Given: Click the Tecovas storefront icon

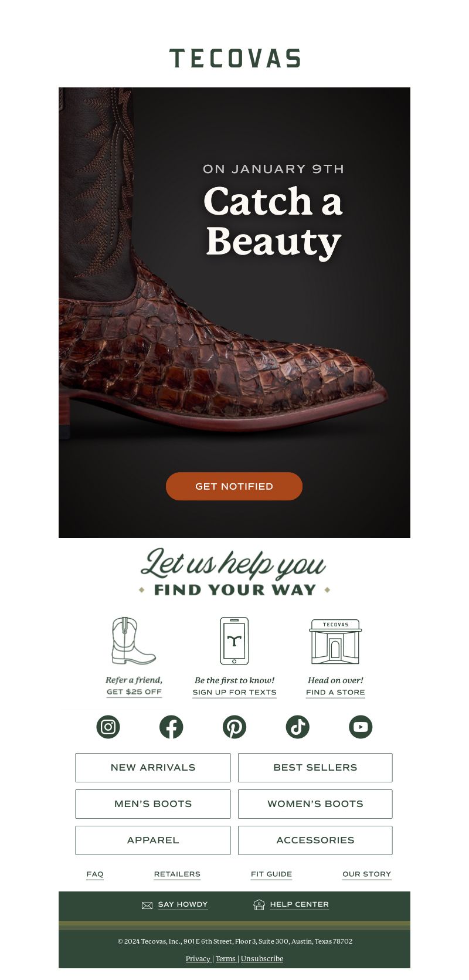Looking at the screenshot, I should (335, 642).
